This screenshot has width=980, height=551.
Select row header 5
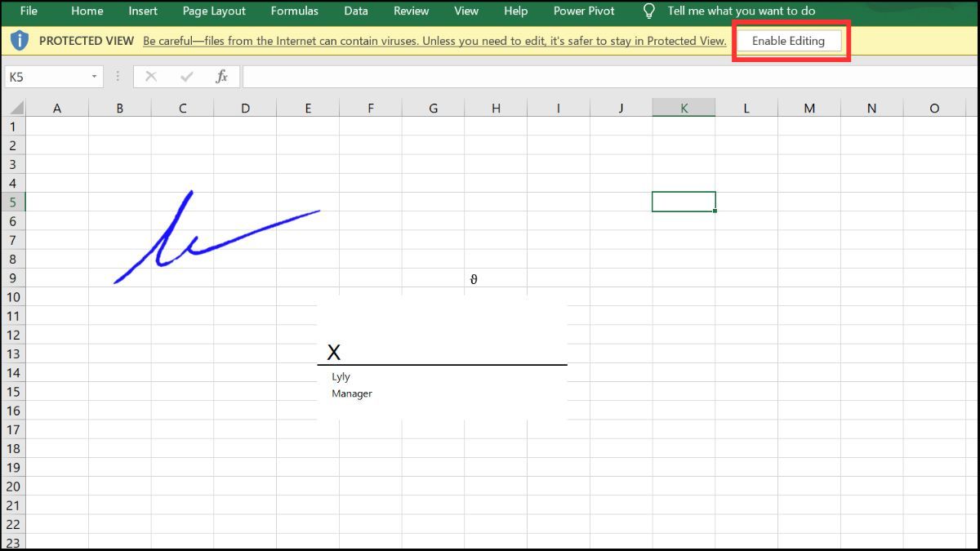[13, 202]
